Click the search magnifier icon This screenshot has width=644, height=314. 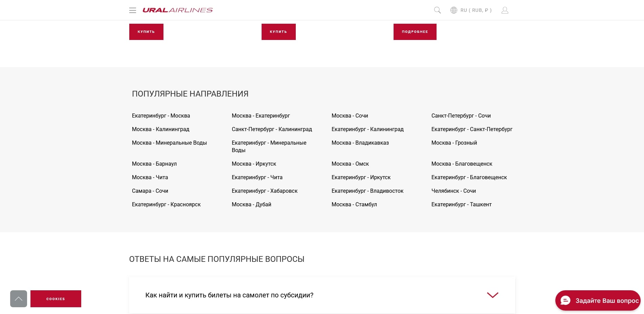[x=437, y=10]
